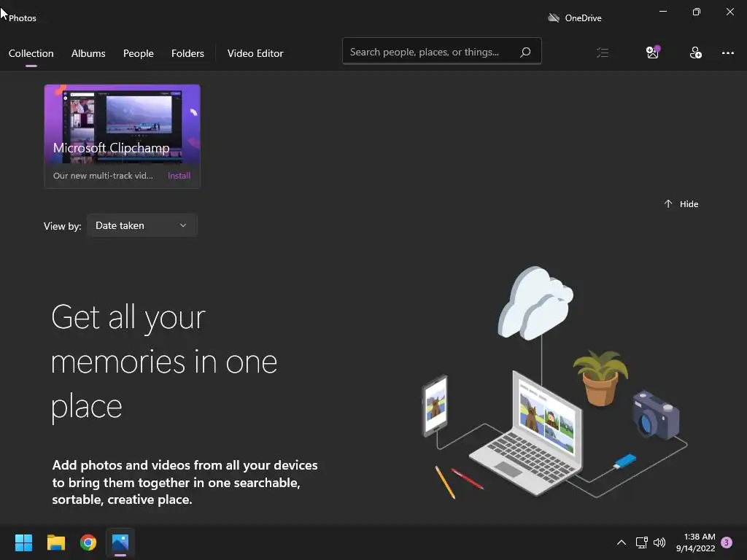Switch to the Albums tab
747x560 pixels.
pos(88,53)
